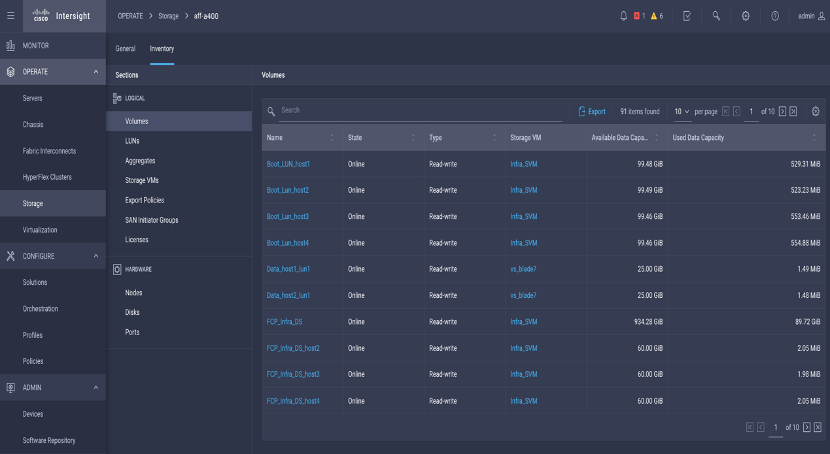Open the help question mark icon
The image size is (830, 454).
point(776,16)
